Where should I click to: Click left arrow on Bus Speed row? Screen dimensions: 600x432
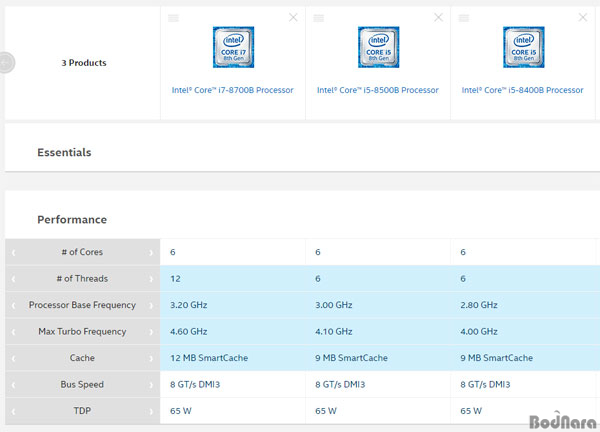tap(13, 385)
